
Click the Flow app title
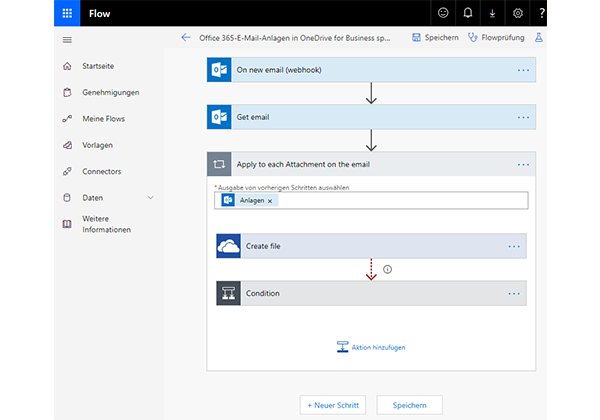click(x=99, y=13)
